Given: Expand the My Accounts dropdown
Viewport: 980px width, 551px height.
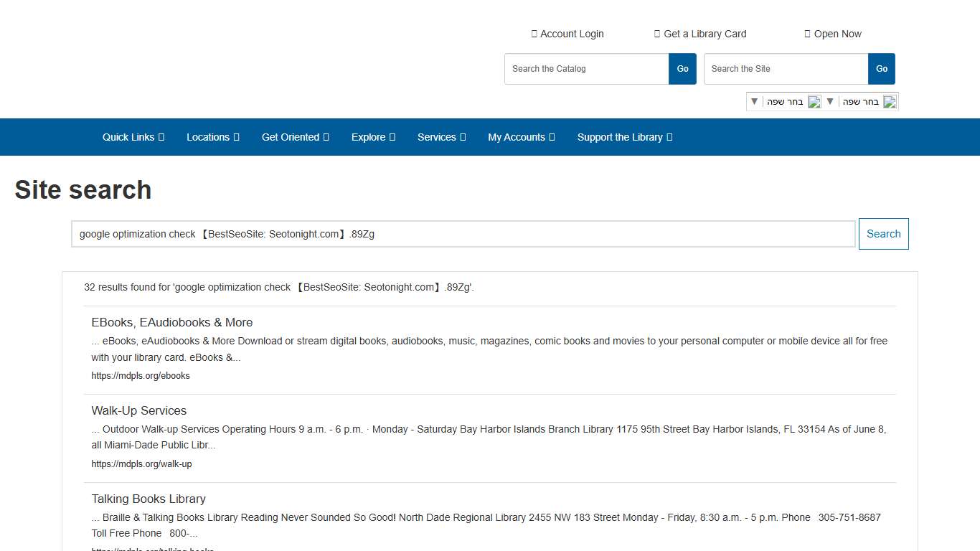Looking at the screenshot, I should tap(521, 137).
